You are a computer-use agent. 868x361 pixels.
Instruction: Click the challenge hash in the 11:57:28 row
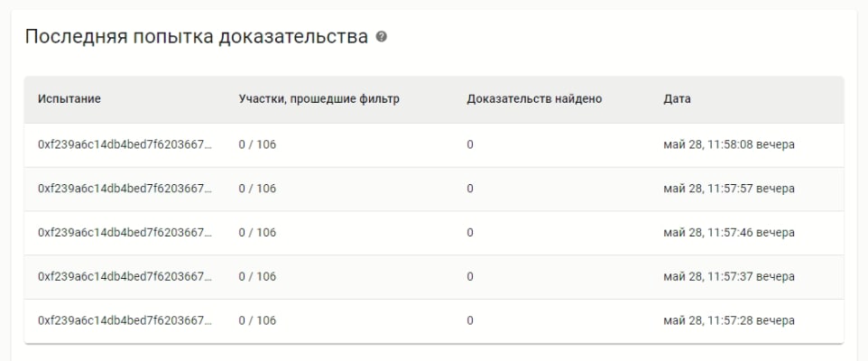[x=125, y=321]
